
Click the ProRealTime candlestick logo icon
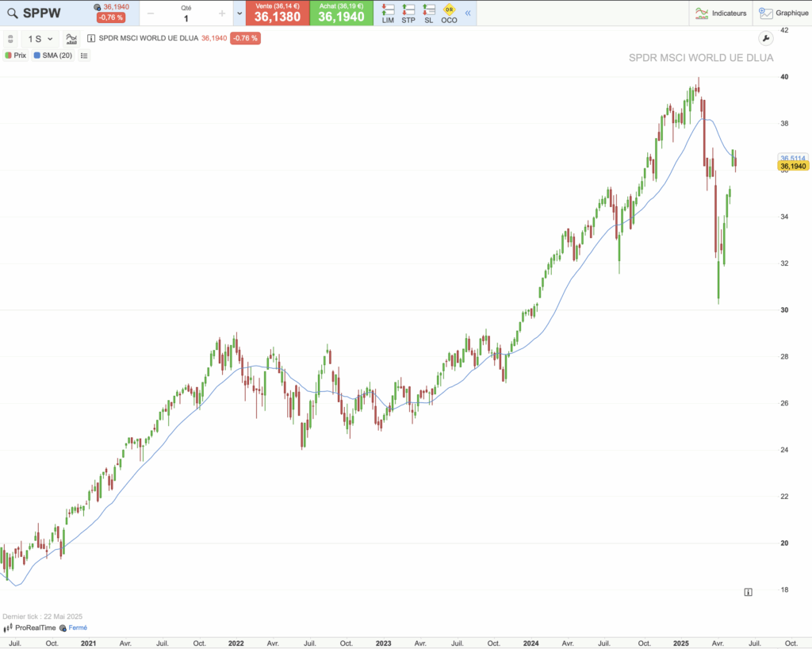coord(8,628)
